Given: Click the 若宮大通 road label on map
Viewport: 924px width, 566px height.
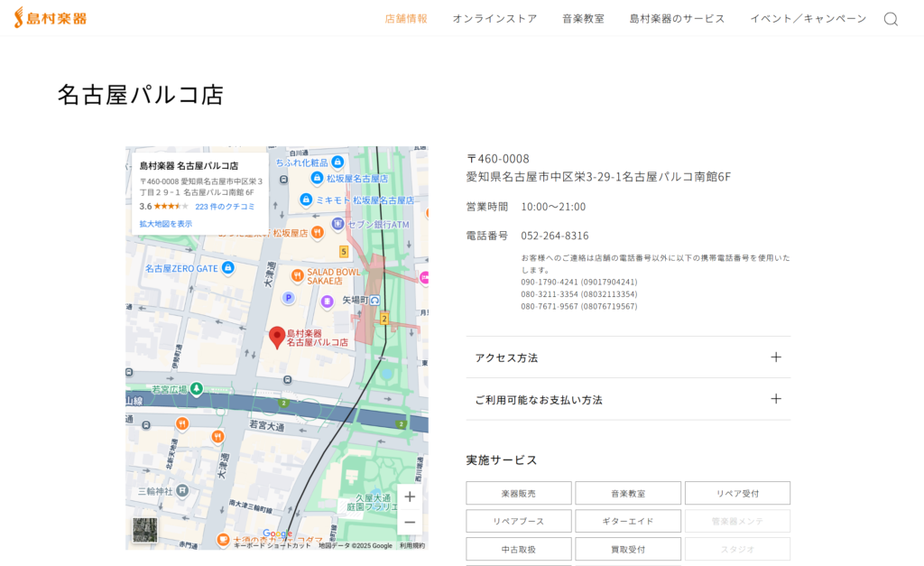Looking at the screenshot, I should 266,425.
